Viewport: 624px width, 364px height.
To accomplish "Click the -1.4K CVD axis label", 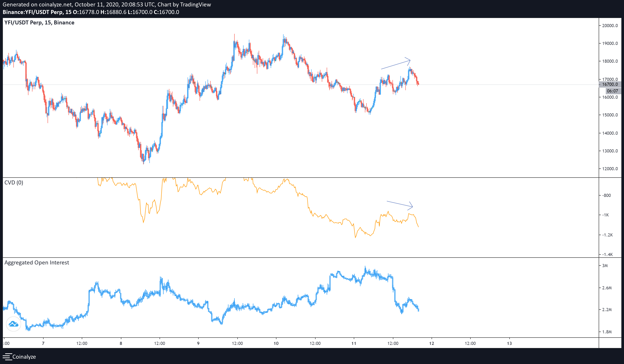I will tap(607, 254).
